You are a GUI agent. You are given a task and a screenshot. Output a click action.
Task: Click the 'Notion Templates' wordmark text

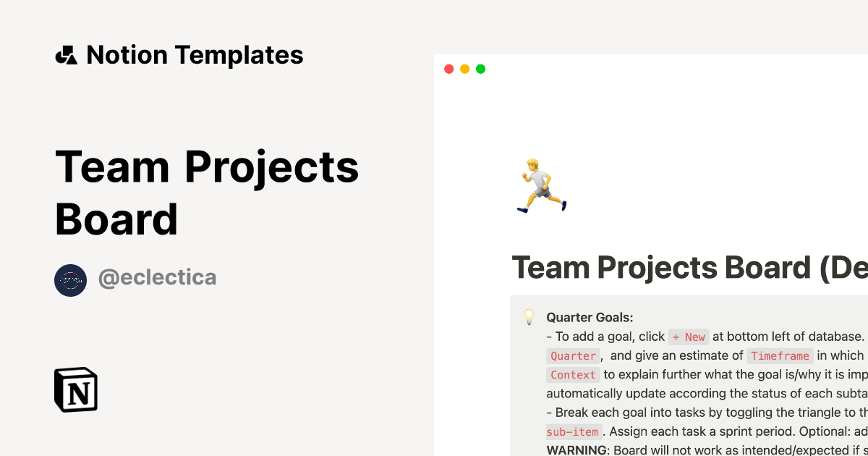point(195,54)
